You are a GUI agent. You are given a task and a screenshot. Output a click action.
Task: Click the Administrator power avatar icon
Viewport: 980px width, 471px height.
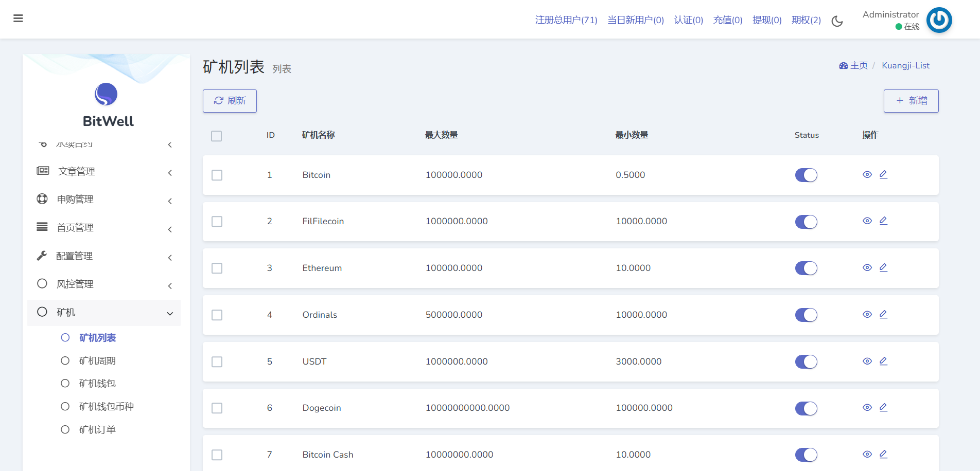coord(939,20)
